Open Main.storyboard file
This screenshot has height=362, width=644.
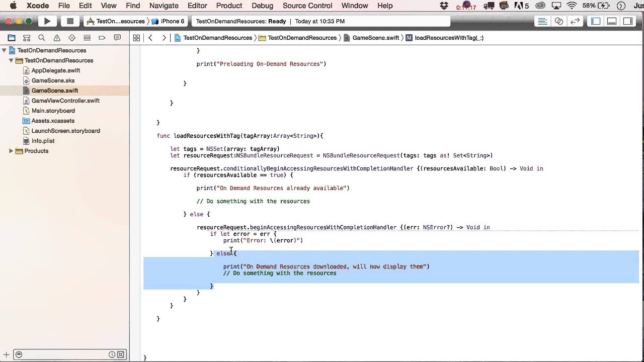[53, 111]
